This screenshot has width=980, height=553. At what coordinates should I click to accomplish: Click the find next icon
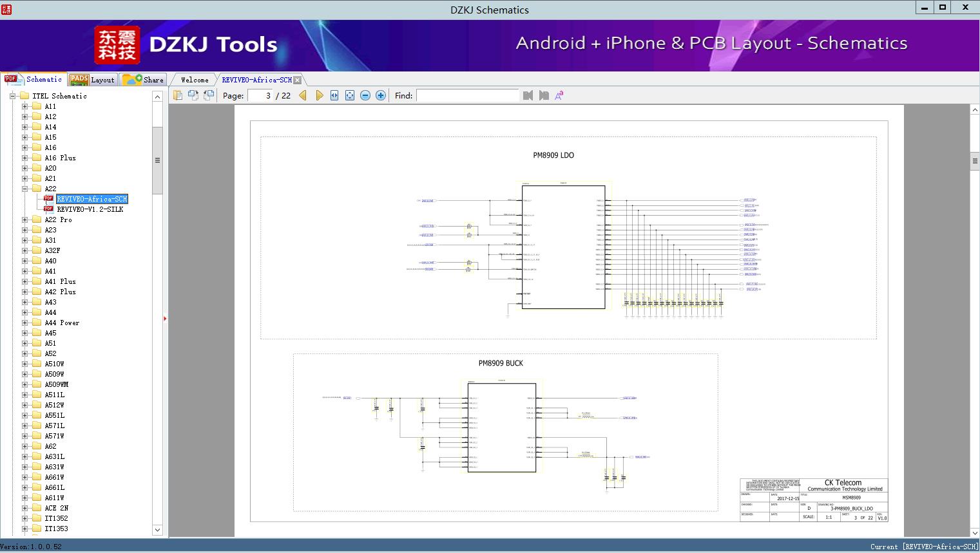544,95
